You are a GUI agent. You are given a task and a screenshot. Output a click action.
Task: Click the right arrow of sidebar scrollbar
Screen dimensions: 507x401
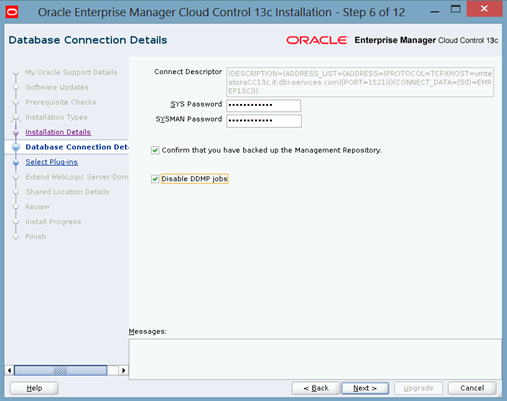click(x=124, y=370)
